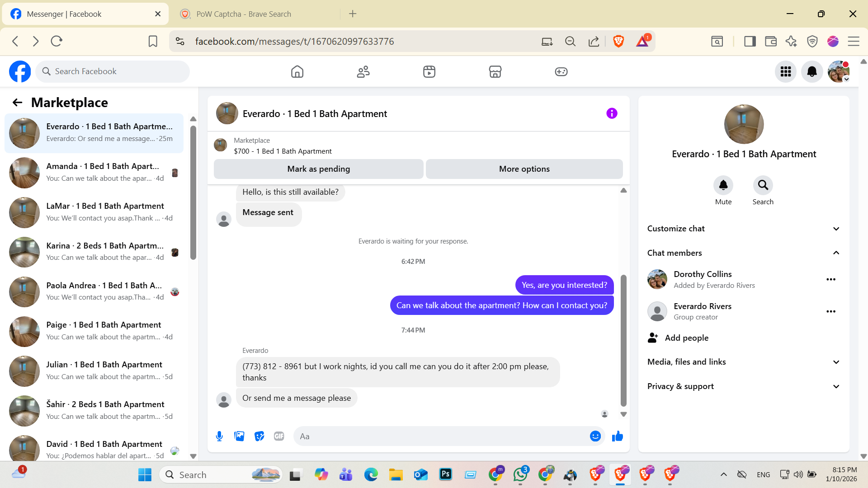Open Facebook notifications bell
This screenshot has width=868, height=488.
812,71
